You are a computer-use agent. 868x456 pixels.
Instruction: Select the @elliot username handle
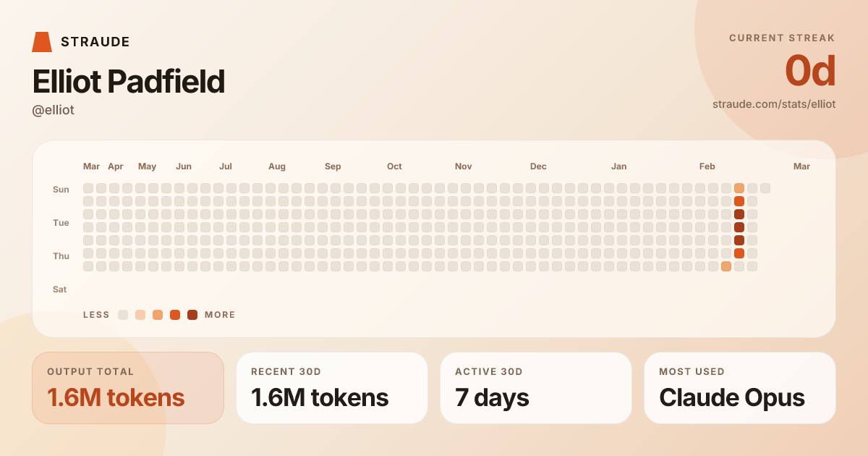(54, 110)
